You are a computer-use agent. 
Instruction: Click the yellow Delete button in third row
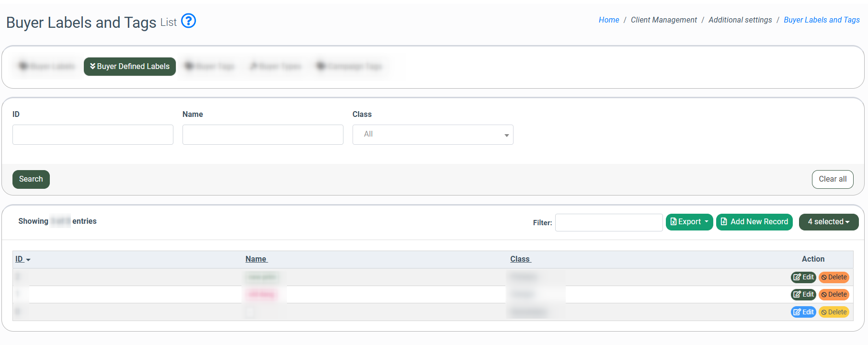coord(834,312)
